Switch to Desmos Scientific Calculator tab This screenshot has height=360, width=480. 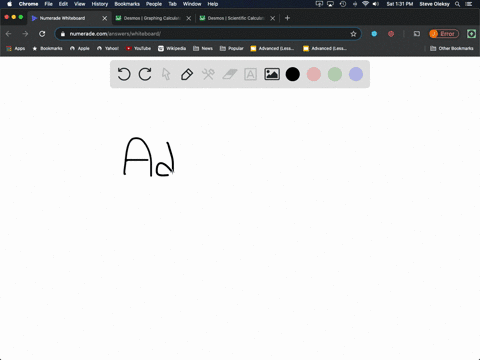(236, 18)
